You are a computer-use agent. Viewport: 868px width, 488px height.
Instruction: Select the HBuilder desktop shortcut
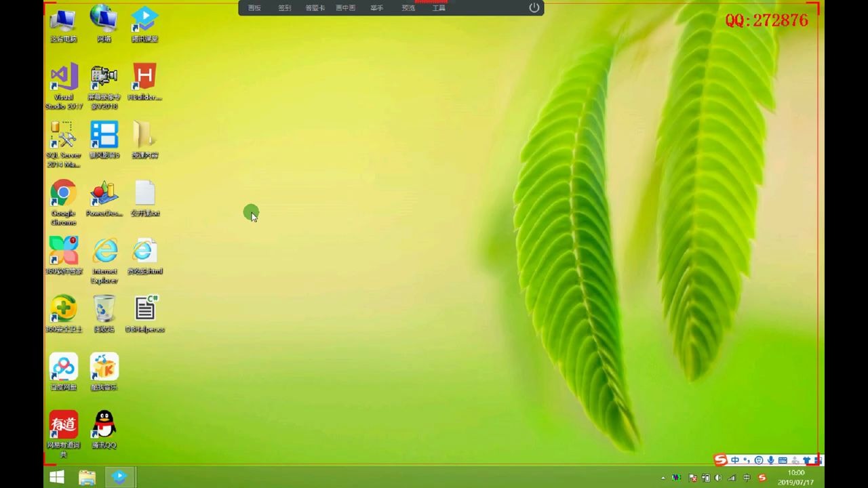coord(144,83)
